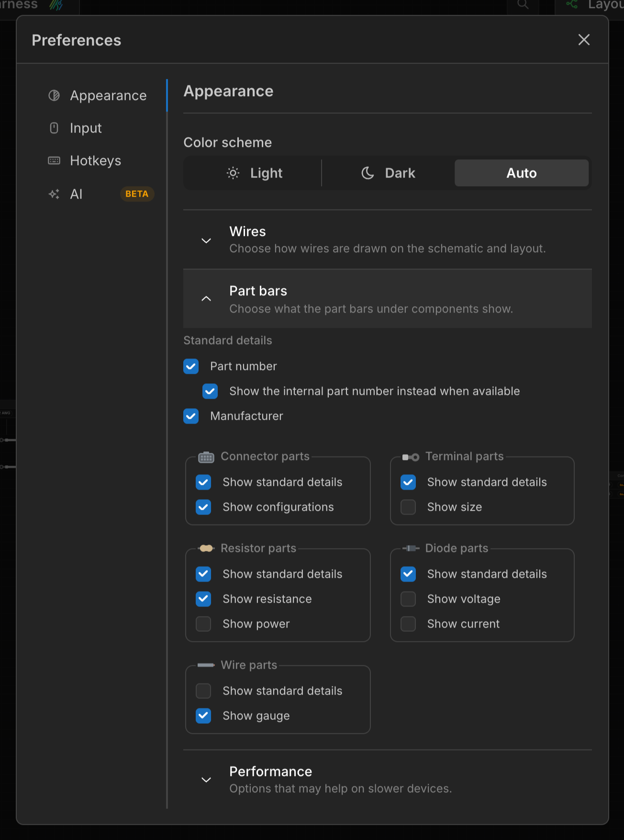Expand the Performance section
The width and height of the screenshot is (624, 840).
(x=388, y=779)
